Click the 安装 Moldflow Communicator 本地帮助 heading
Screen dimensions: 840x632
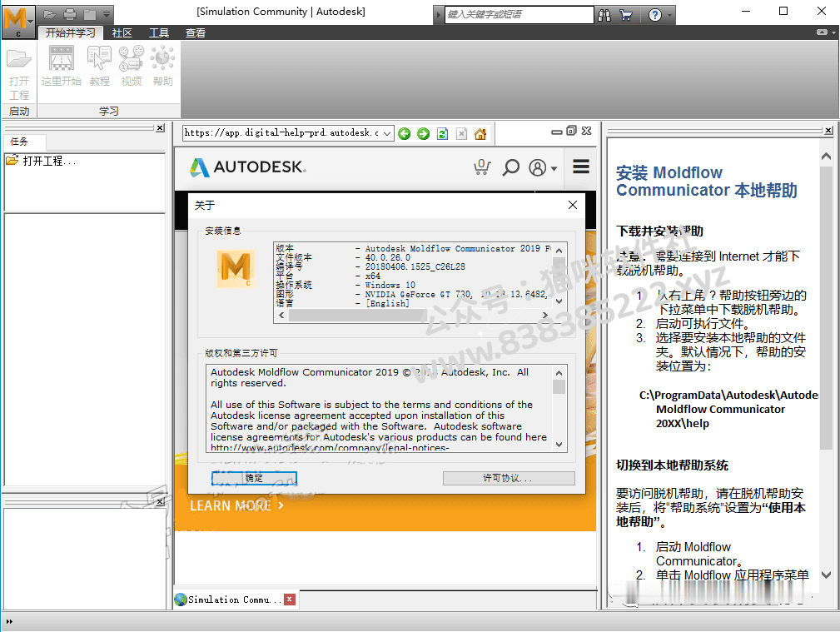707,182
